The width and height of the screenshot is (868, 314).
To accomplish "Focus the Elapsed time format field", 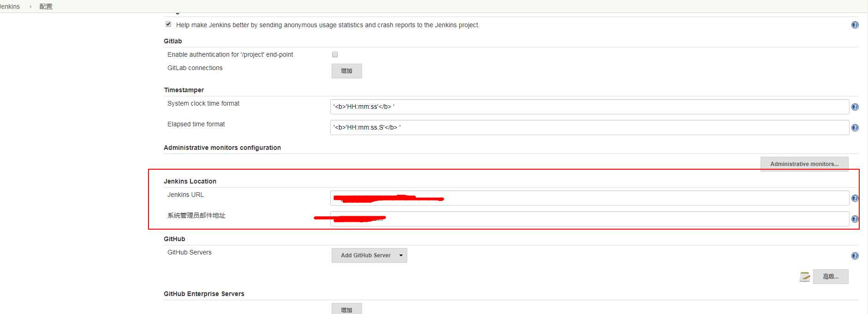I will (589, 128).
